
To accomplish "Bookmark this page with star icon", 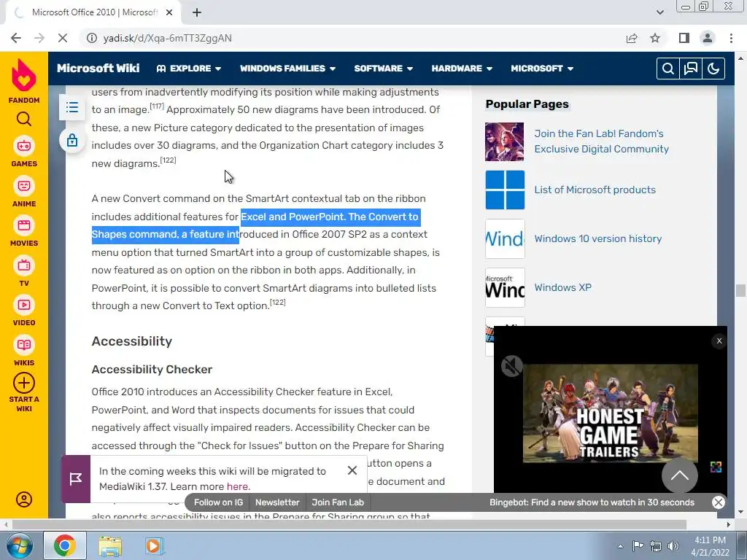I will tap(655, 38).
